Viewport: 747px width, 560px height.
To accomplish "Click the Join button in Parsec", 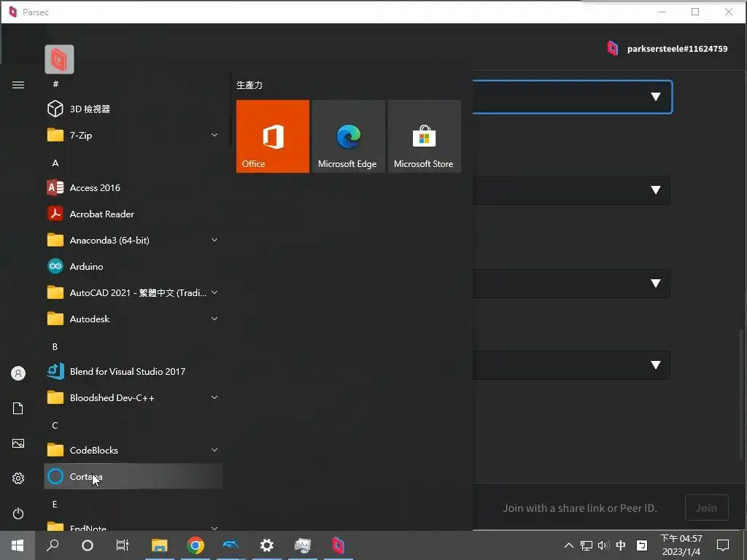I will coord(706,507).
